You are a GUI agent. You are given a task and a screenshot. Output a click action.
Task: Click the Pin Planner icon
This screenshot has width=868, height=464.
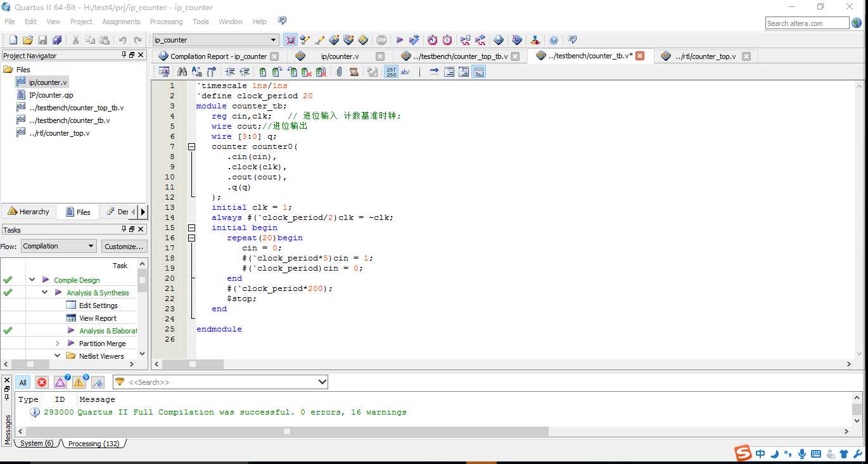(x=334, y=40)
